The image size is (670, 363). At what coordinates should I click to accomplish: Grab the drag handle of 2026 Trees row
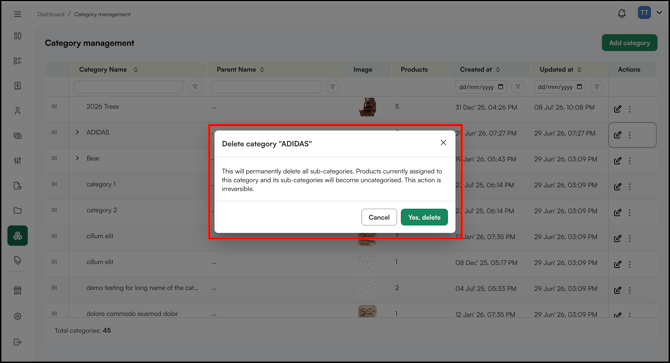[54, 106]
